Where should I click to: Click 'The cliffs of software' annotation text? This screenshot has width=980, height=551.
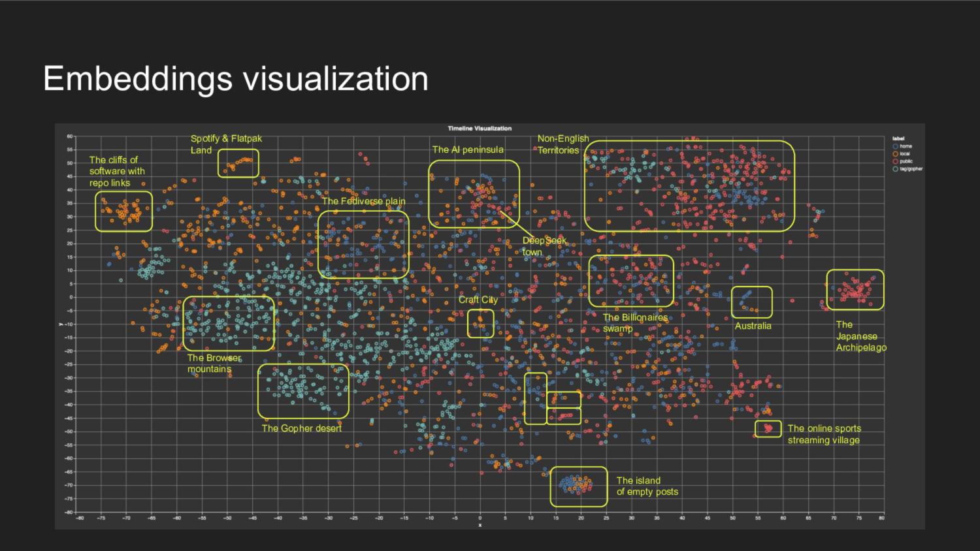coord(117,171)
